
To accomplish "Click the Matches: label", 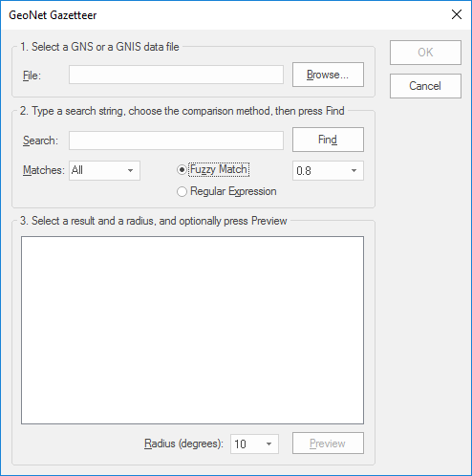I will [x=44, y=170].
